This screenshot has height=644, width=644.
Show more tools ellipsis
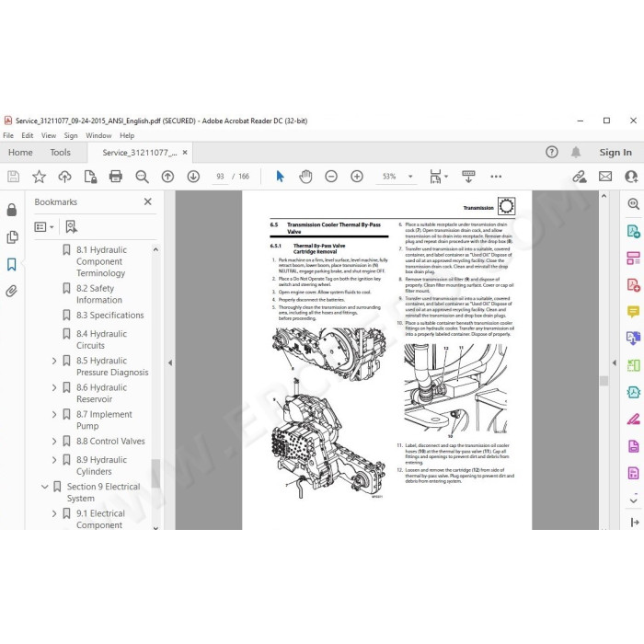[496, 177]
